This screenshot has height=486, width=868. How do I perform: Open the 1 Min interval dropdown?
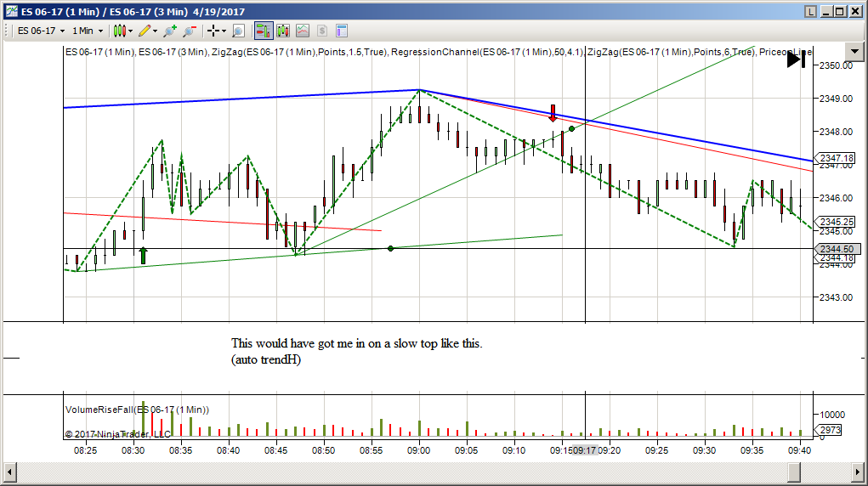88,31
